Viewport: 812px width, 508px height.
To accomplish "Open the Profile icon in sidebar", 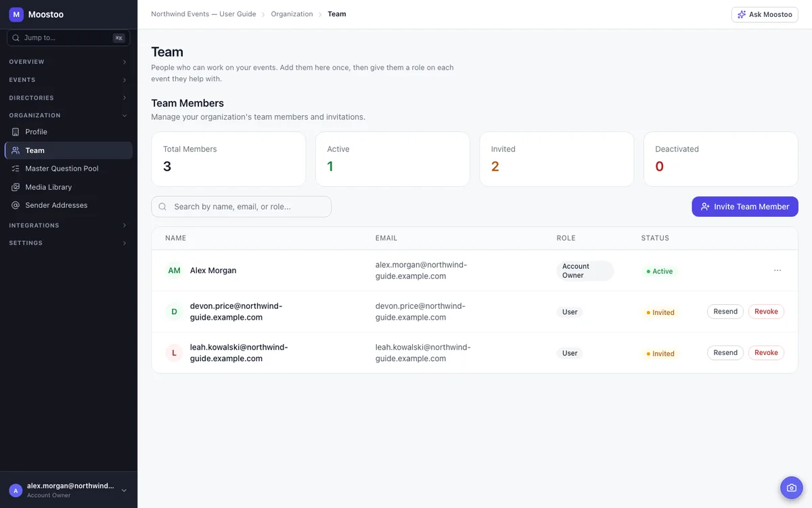I will click(x=16, y=132).
